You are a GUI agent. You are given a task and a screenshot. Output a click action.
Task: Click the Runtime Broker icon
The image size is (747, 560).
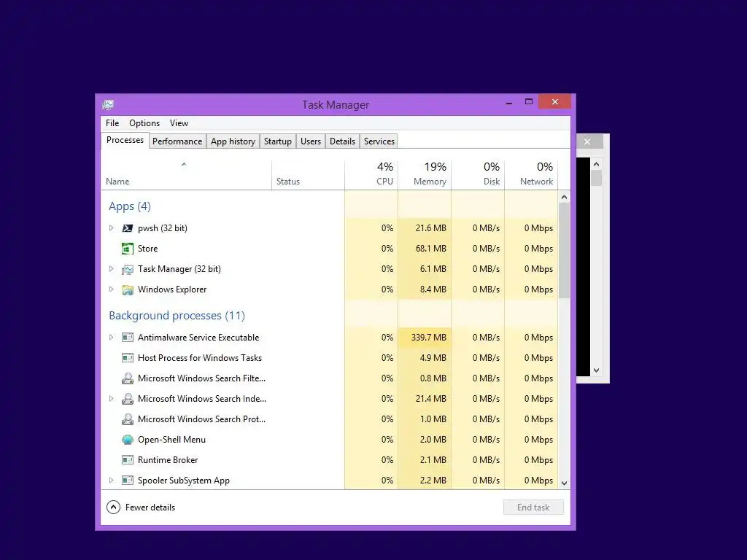(x=127, y=460)
